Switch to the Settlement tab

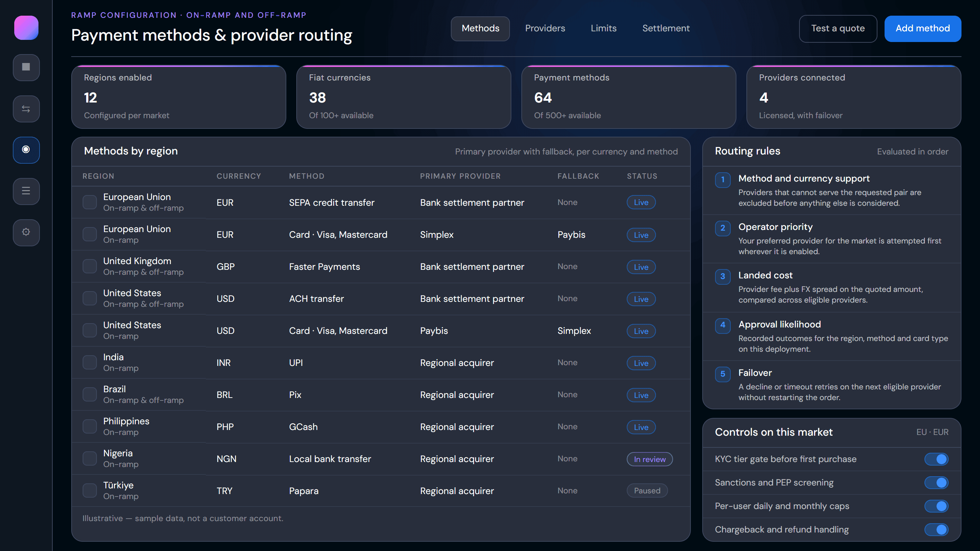(666, 28)
